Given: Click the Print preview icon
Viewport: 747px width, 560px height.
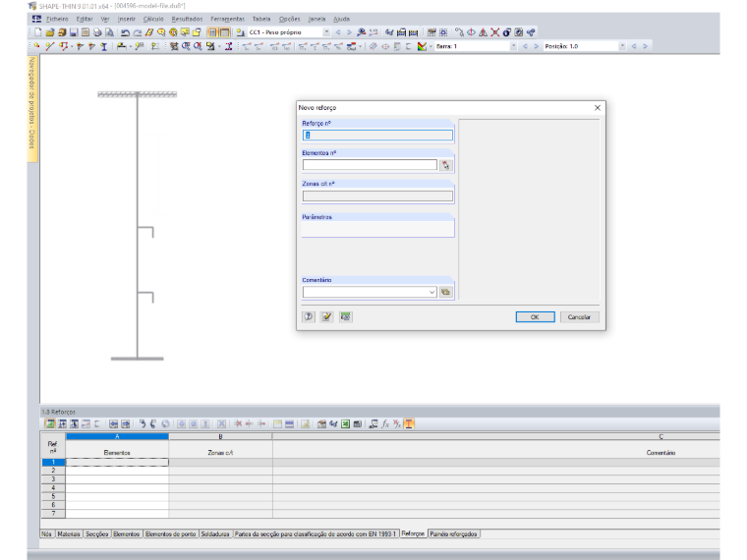Looking at the screenshot, I should click(109, 32).
